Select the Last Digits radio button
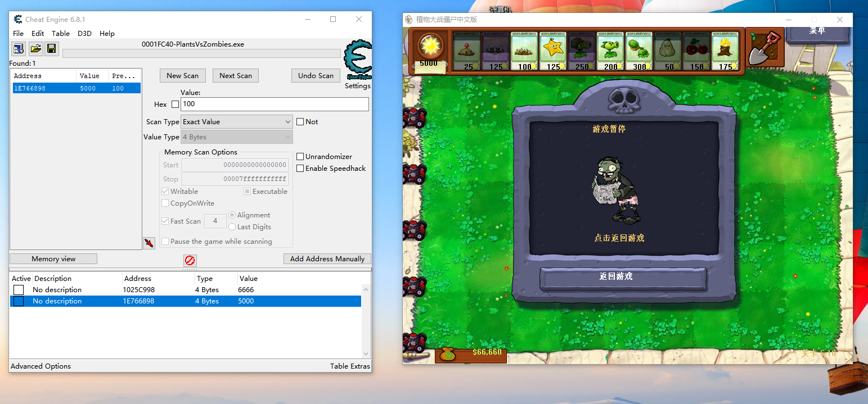Viewport: 868px width, 404px height. pos(232,226)
